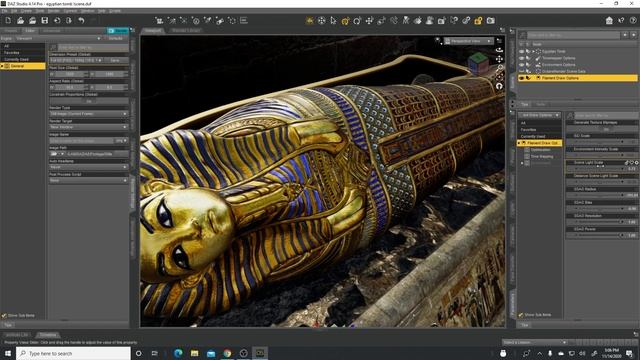Adjust the SSAO Power slider

pos(600,235)
